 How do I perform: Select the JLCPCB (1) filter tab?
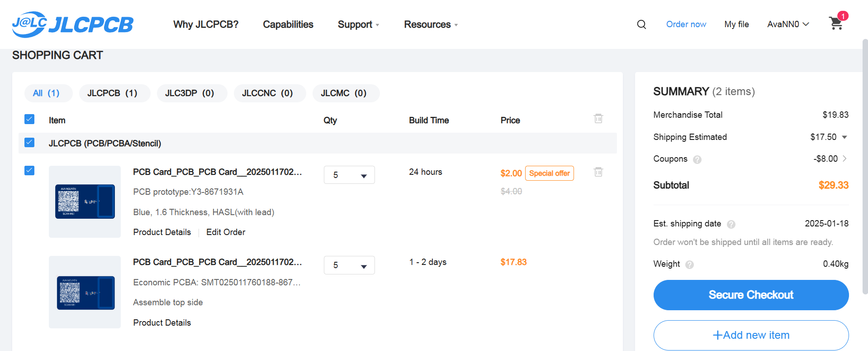tap(114, 93)
